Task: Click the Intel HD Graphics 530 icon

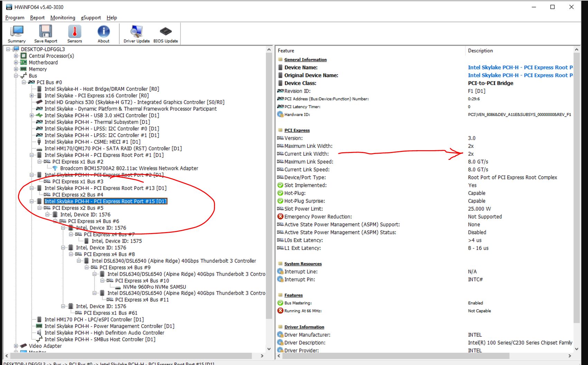Action: 39,102
